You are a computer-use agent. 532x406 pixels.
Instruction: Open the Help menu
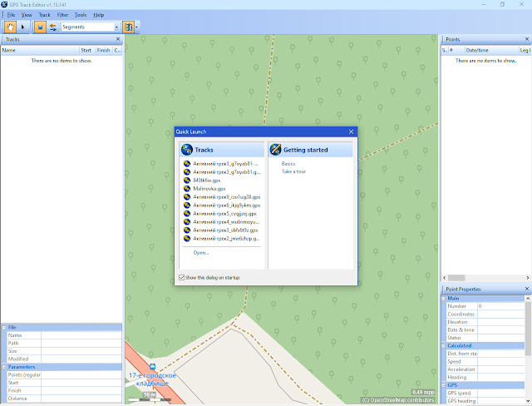pos(98,15)
